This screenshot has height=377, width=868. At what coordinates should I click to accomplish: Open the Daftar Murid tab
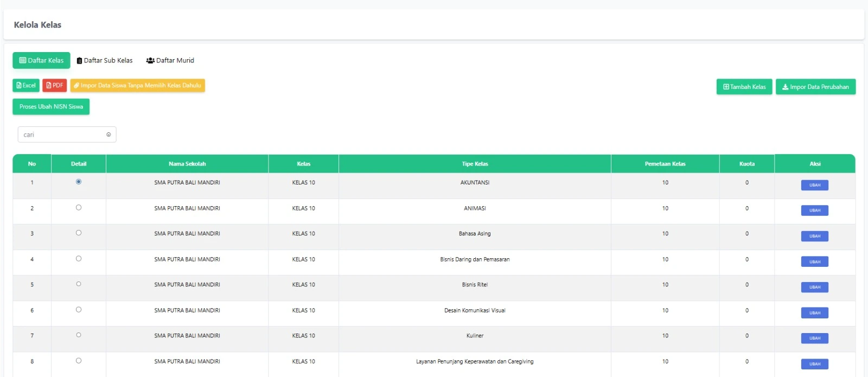tap(170, 61)
